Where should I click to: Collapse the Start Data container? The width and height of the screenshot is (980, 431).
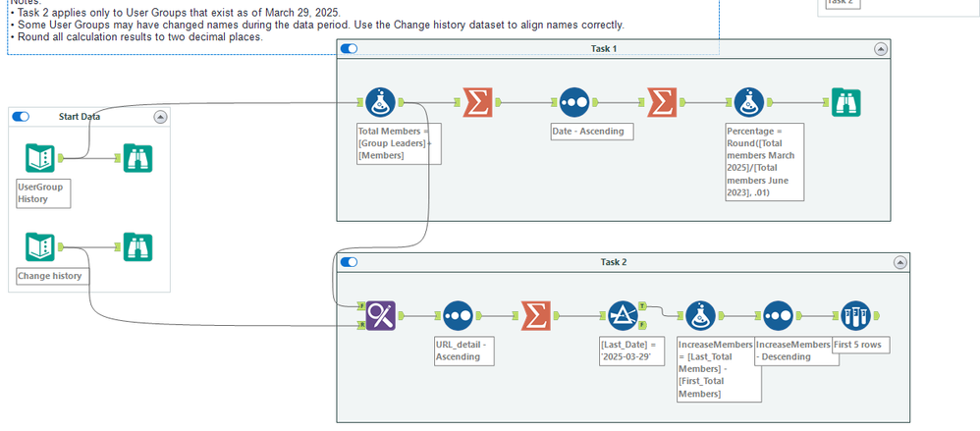click(x=161, y=117)
